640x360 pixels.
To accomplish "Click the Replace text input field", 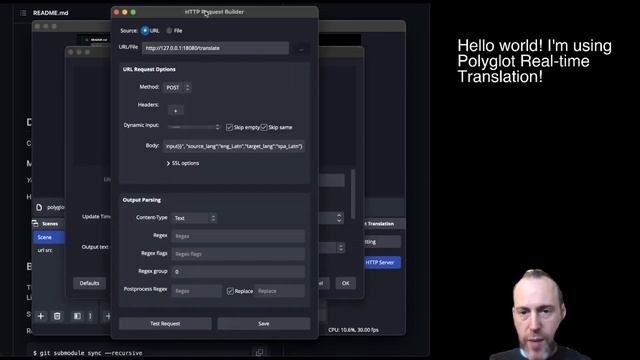I will point(280,291).
